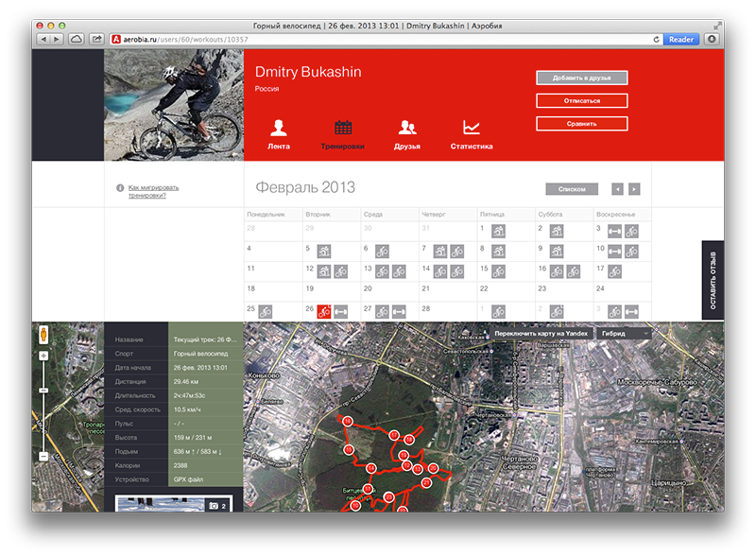Zoom in the map with plus button

[43, 356]
